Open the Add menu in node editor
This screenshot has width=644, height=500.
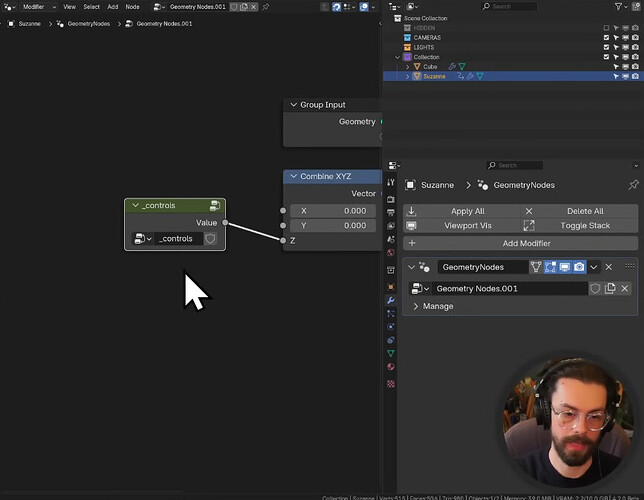pyautogui.click(x=113, y=7)
